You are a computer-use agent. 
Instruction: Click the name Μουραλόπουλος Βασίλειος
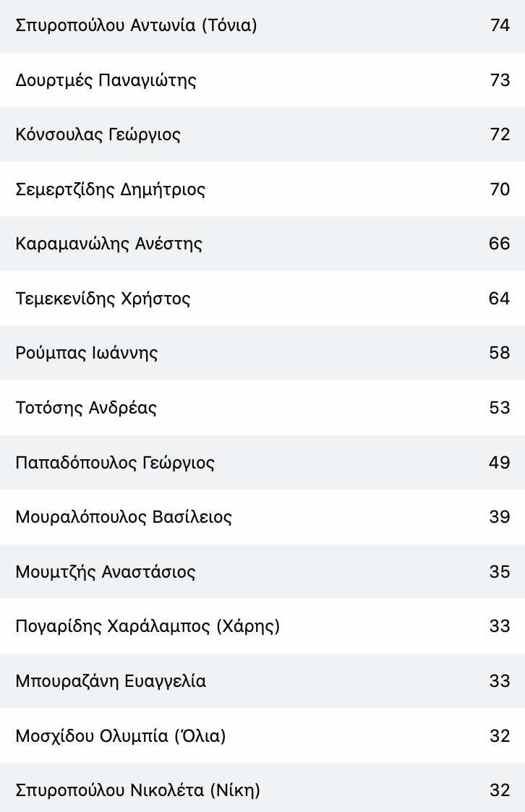pyautogui.click(x=124, y=517)
